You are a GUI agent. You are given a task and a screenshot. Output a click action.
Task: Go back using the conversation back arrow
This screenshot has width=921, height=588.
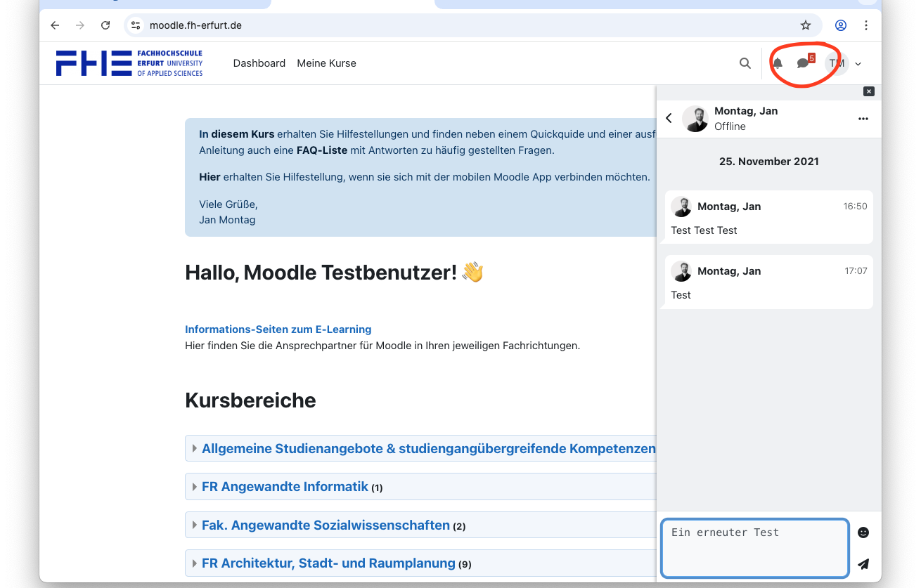tap(669, 118)
